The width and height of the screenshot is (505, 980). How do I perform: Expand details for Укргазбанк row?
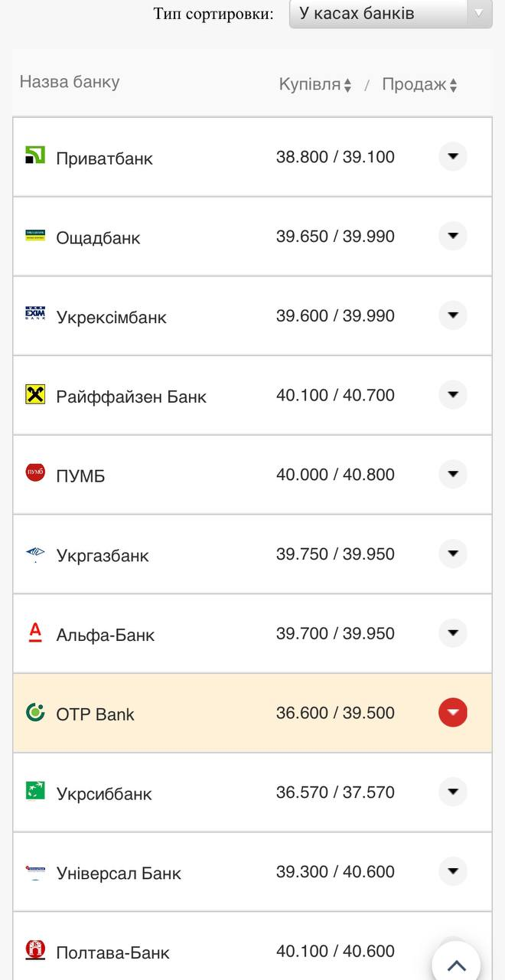(452, 554)
